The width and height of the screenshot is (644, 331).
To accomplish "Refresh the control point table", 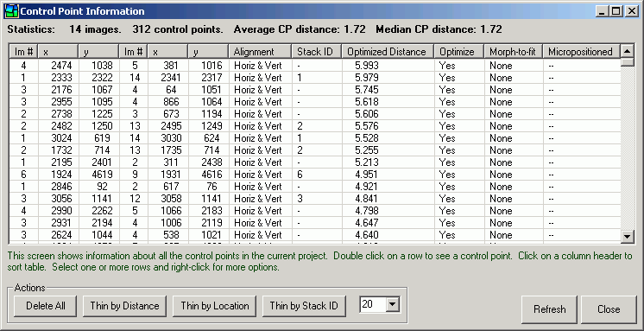I will coord(550,309).
